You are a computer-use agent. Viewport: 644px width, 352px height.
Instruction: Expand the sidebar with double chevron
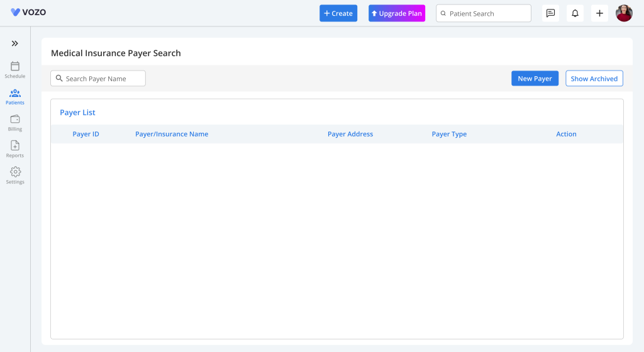(x=15, y=43)
